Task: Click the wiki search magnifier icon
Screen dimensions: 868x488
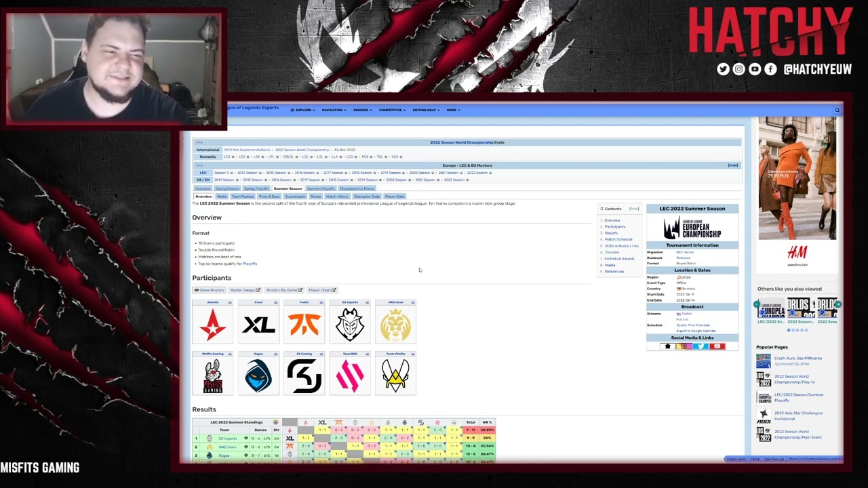Action: click(837, 110)
